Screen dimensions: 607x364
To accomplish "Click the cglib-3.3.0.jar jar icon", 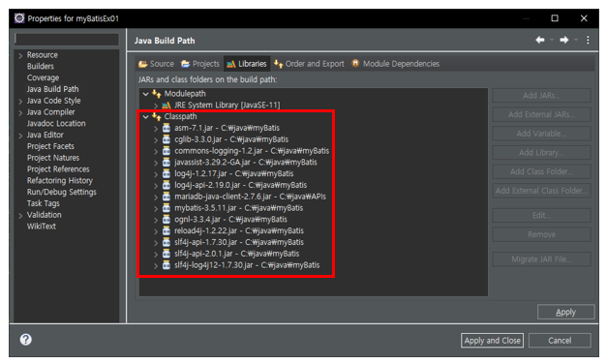I will (167, 139).
